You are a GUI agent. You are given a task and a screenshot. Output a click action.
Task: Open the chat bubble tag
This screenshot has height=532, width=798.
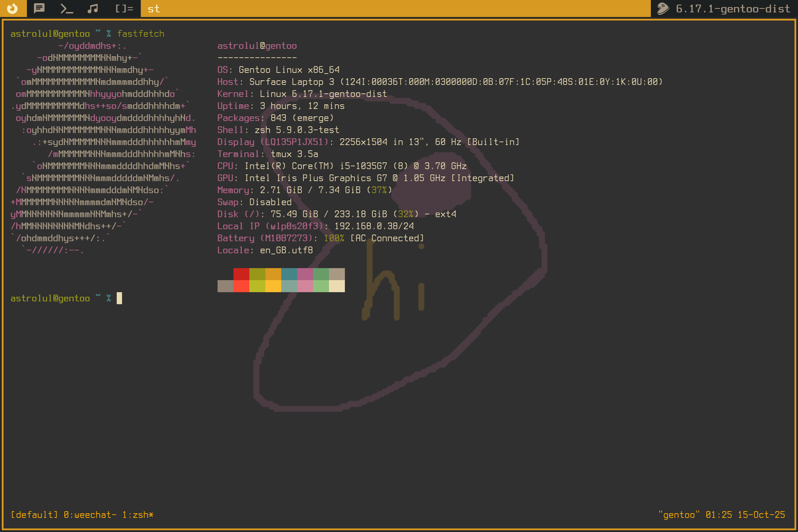pos(39,8)
